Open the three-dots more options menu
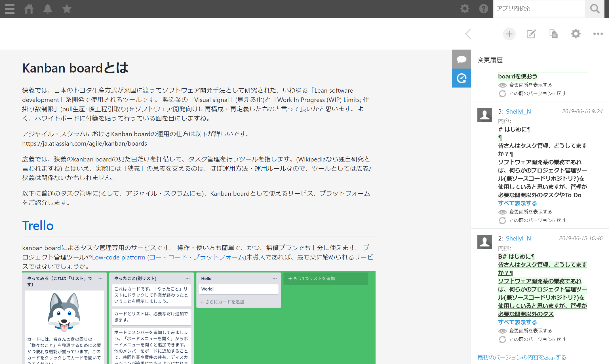 tap(598, 34)
